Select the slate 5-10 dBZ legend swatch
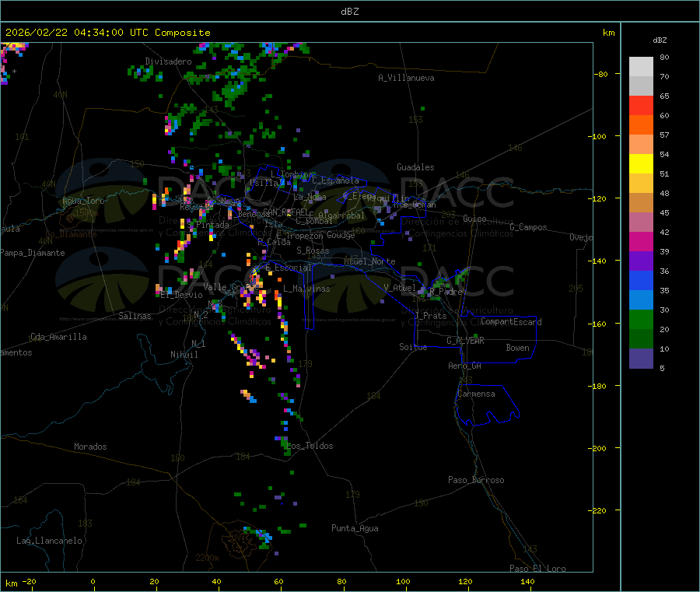 (x=641, y=359)
